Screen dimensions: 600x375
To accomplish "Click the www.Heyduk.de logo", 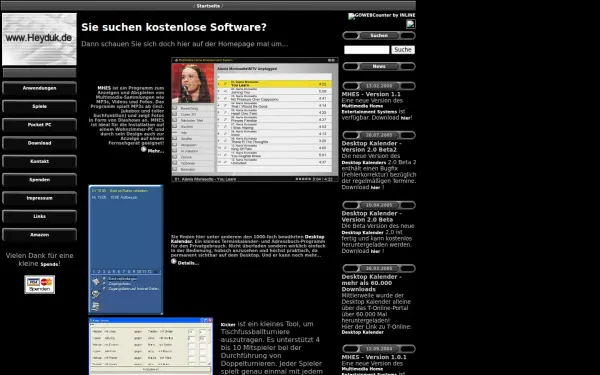I will point(39,39).
